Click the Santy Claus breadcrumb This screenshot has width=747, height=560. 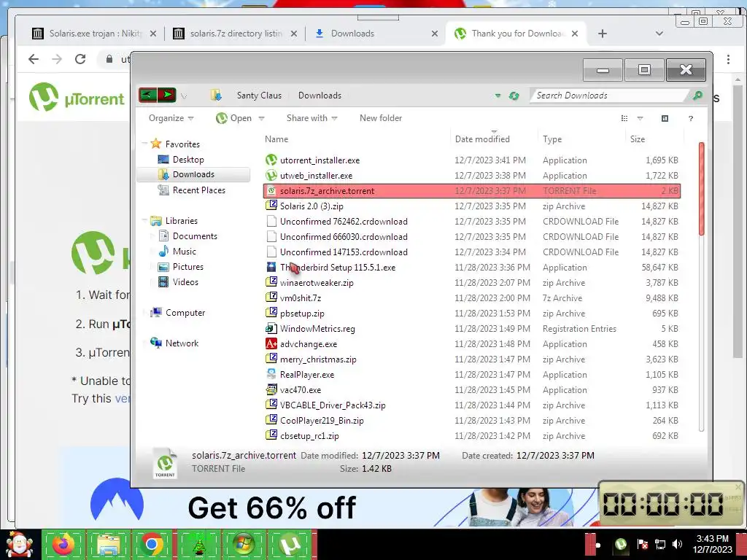pos(259,96)
